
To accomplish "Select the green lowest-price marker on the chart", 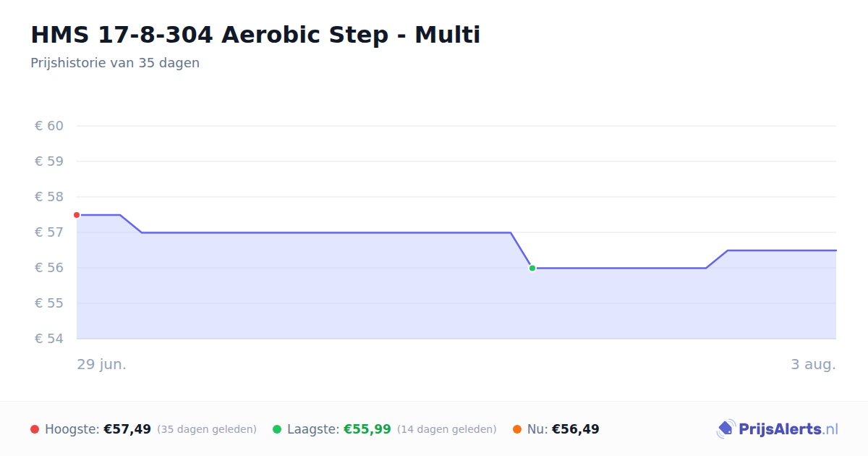I will tap(532, 268).
